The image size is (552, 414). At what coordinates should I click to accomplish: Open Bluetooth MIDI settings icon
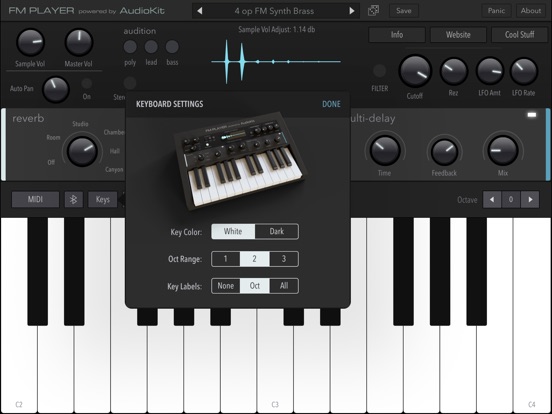[x=74, y=200]
